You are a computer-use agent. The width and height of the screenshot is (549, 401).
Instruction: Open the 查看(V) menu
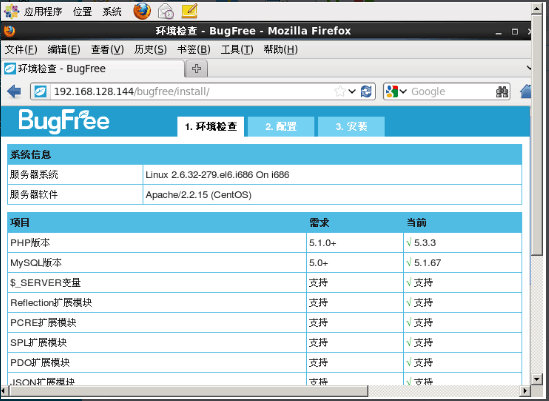coord(107,50)
